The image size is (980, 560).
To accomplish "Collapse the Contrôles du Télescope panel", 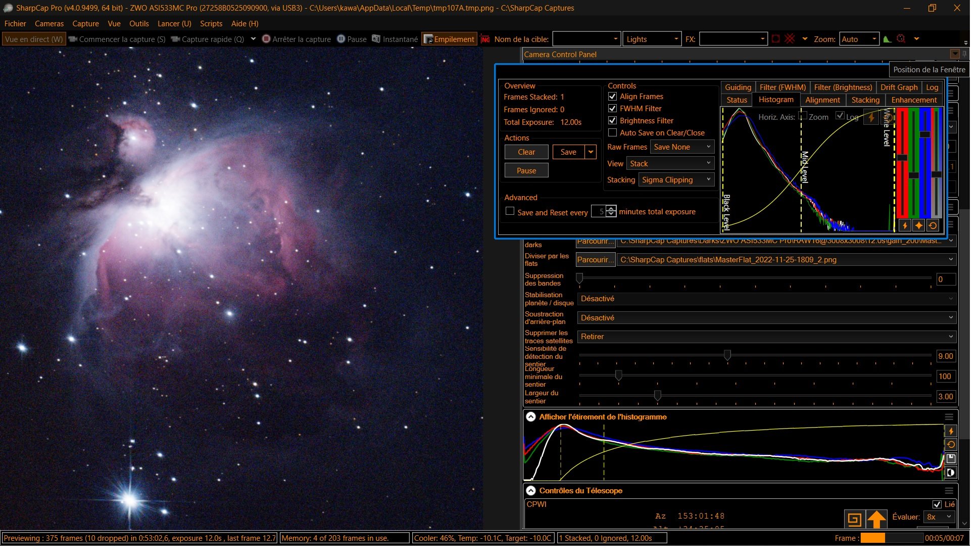I will click(x=531, y=490).
